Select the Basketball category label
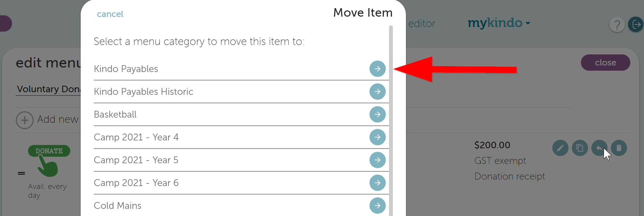 pyautogui.click(x=115, y=114)
